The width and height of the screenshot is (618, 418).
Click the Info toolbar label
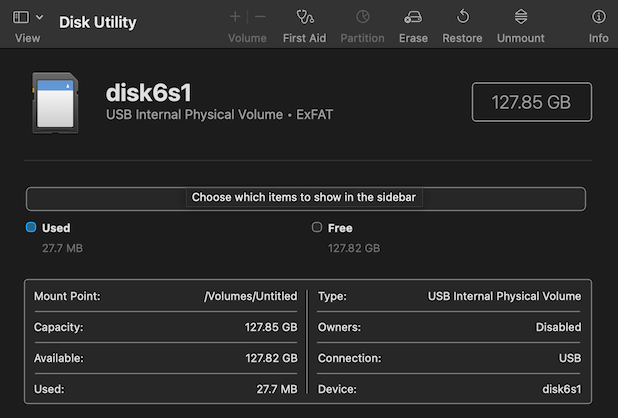click(x=599, y=38)
